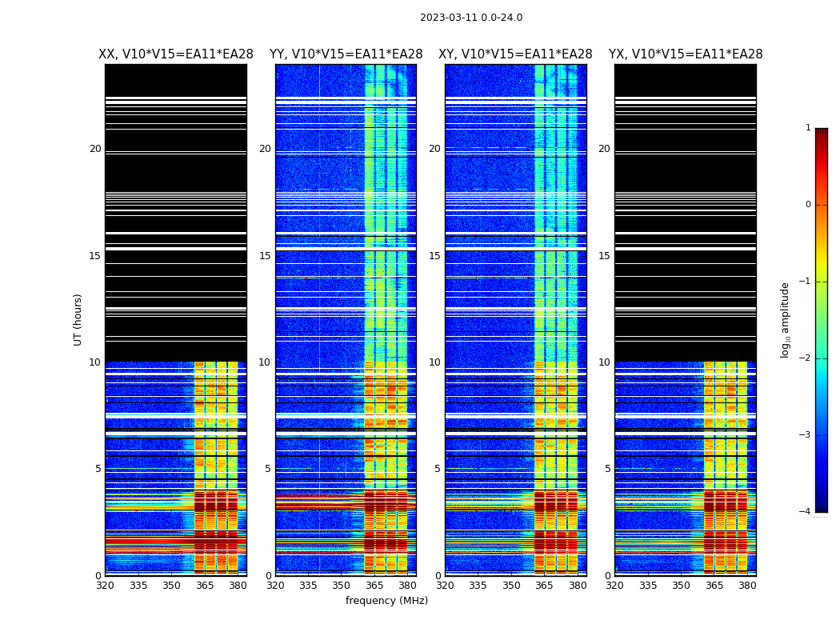Click the colorbar tick label −4
The width and height of the screenshot is (840, 640).
[805, 511]
